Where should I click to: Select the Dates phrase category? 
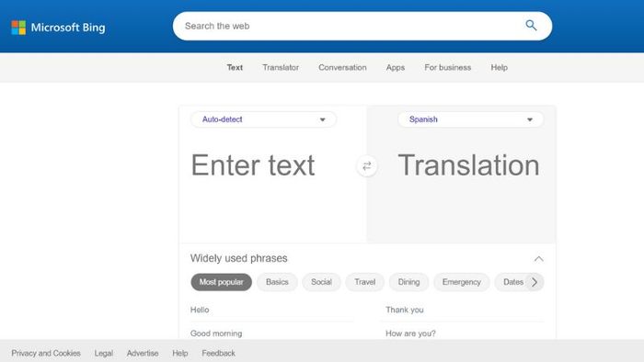(513, 282)
